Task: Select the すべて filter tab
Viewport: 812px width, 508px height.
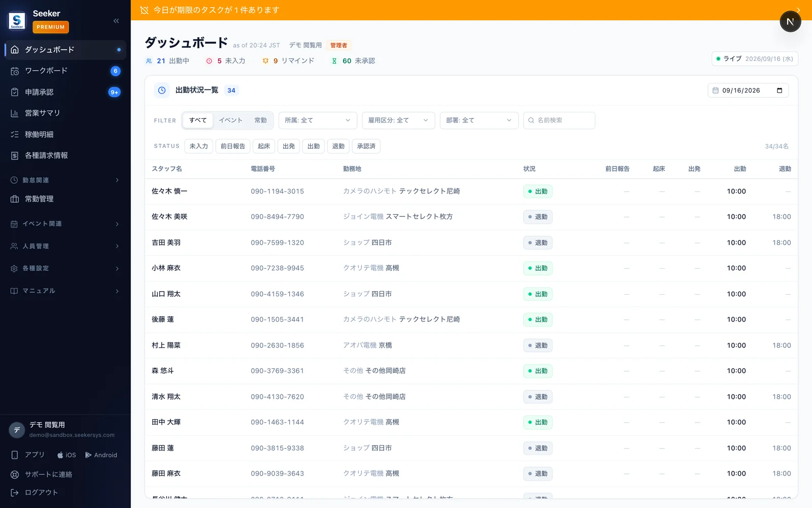Action: point(198,120)
